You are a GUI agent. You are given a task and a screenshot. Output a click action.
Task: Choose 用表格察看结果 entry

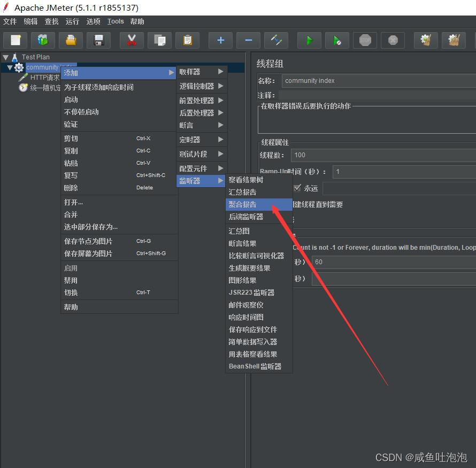pos(259,354)
